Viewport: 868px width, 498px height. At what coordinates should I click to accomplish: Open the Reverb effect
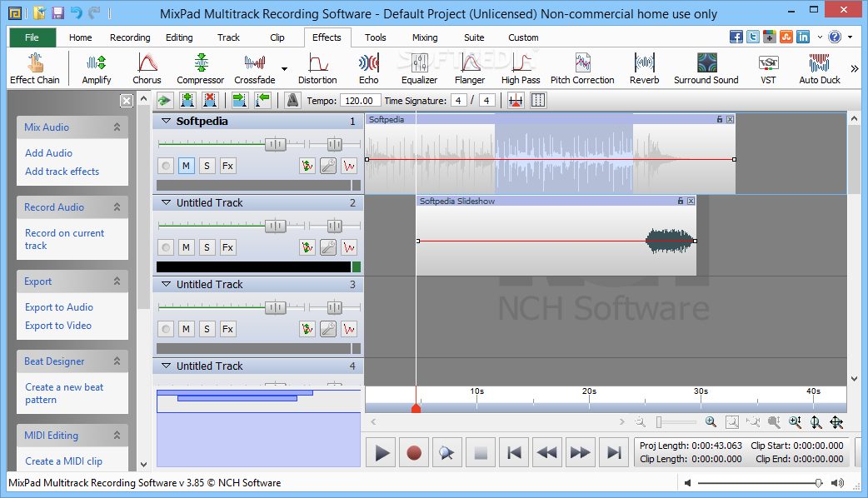coord(644,68)
